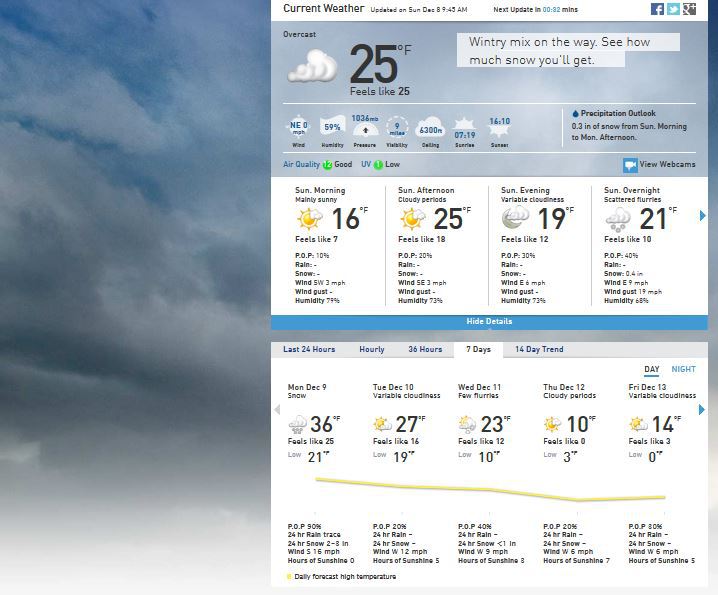The width and height of the screenshot is (718, 595).
Task: Click Sun. Morning 'Wind SW 3 mph'
Action: pos(320,283)
